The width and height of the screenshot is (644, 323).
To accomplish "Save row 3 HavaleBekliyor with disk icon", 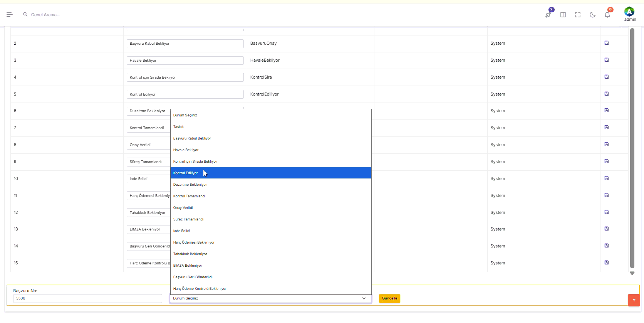I will (607, 60).
